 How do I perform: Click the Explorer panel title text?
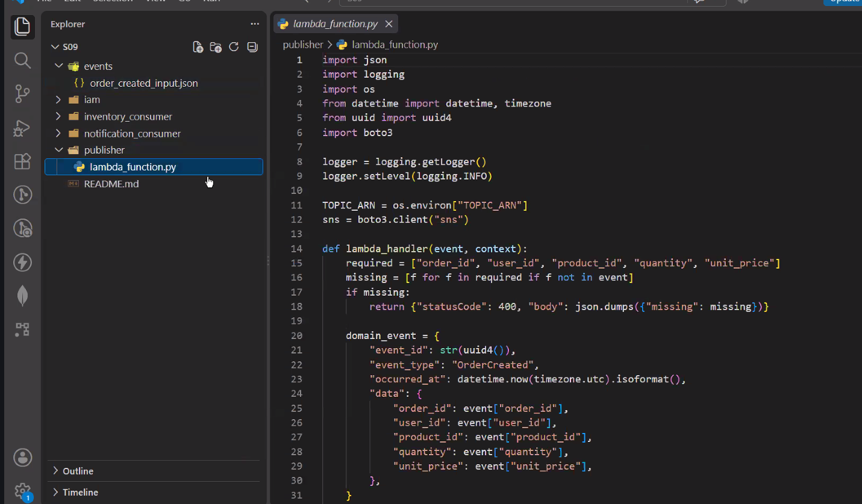[68, 24]
